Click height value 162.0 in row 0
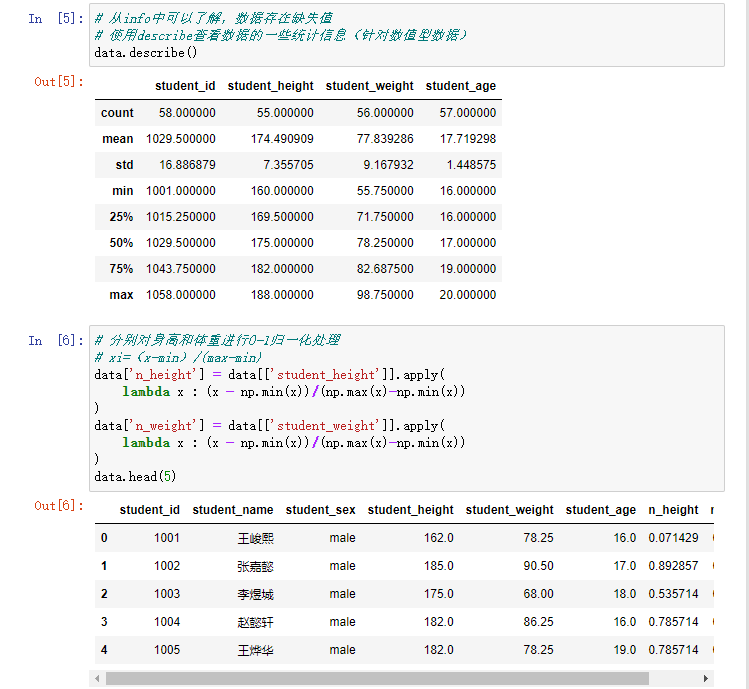749x689 pixels. point(439,538)
